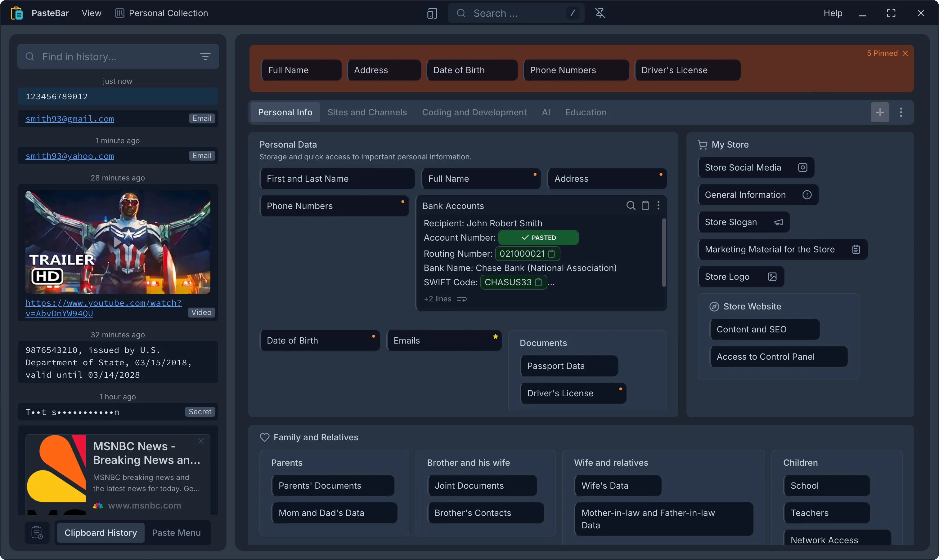This screenshot has width=939, height=560.
Task: Click the First and Last Name clip
Action: [337, 179]
